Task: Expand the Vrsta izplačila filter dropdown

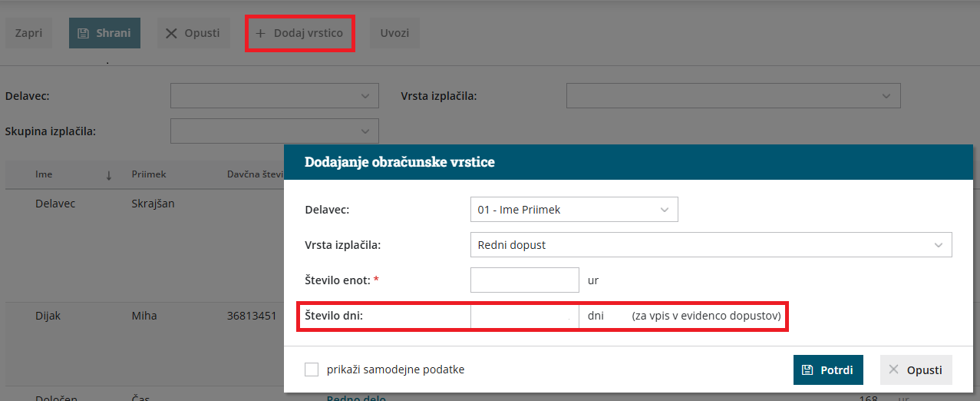Action: tap(886, 96)
